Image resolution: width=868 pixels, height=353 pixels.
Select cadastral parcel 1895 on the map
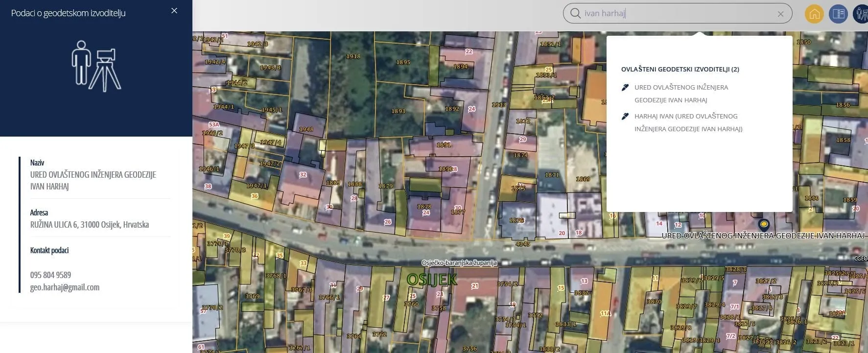(403, 63)
